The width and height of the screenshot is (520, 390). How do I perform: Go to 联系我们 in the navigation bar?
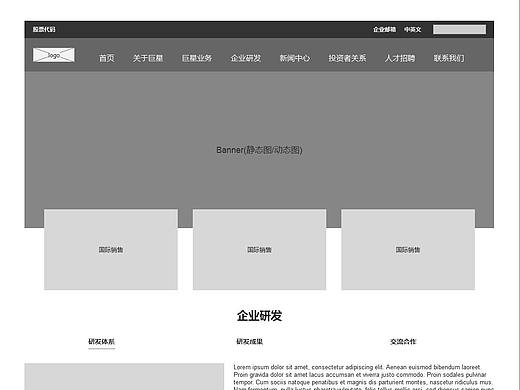pos(449,58)
